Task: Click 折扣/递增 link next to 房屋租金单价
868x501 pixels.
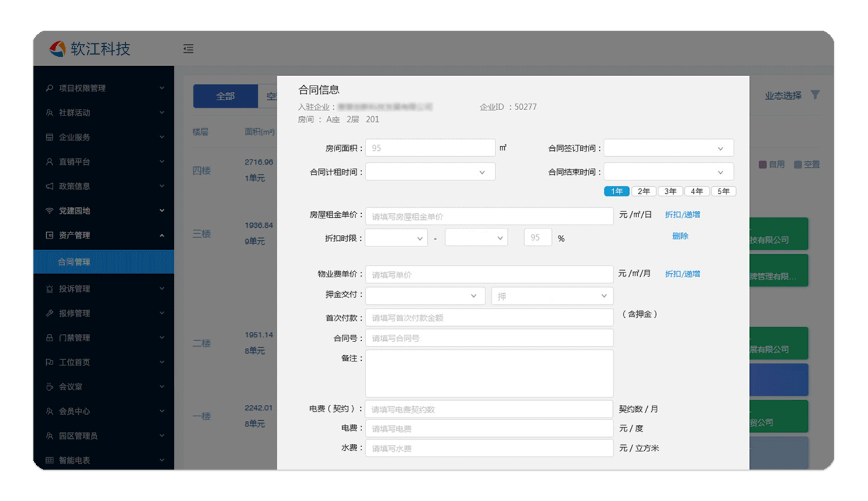Action: [682, 215]
